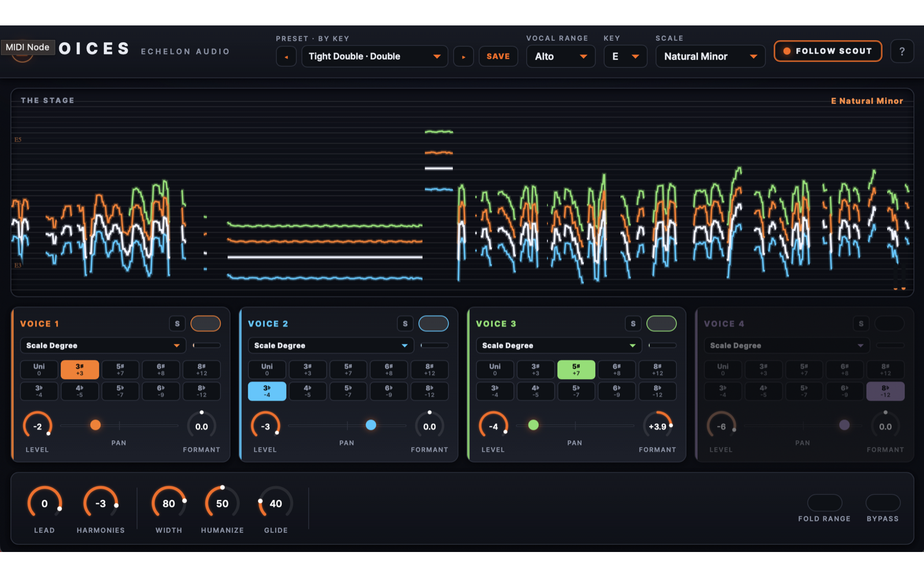Enable Voice 4 power switch
Screen dimensions: 924x578
point(889,324)
